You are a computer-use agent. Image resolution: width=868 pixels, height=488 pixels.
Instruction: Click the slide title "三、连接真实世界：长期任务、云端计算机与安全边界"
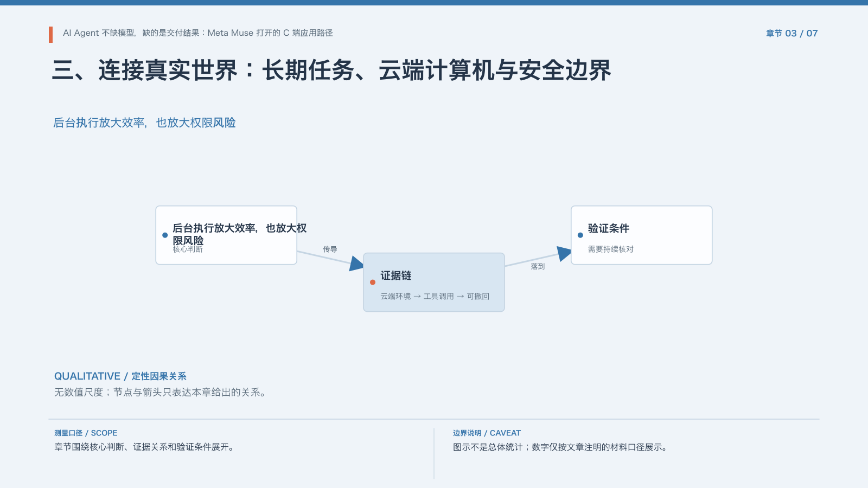tap(331, 70)
